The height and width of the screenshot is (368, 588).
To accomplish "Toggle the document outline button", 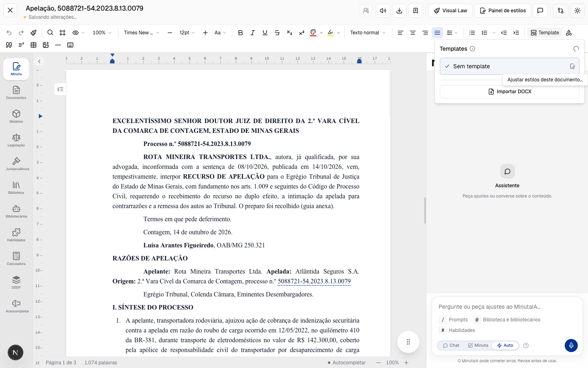I will click(x=60, y=89).
